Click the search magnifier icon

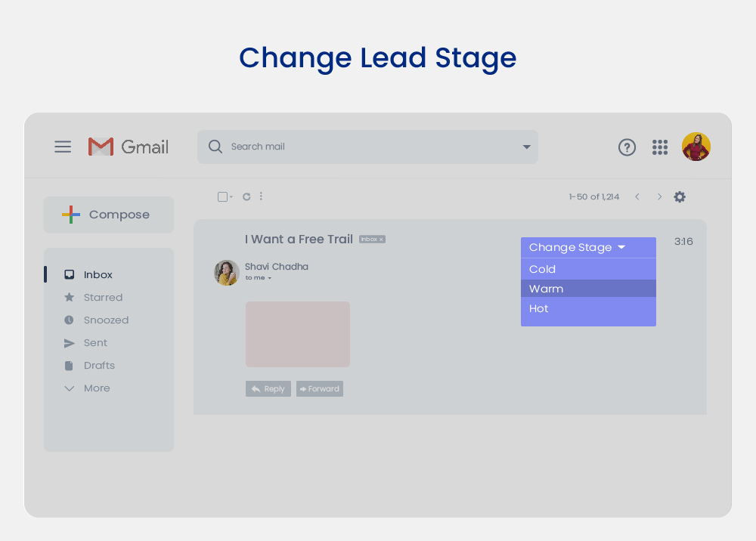(x=215, y=147)
